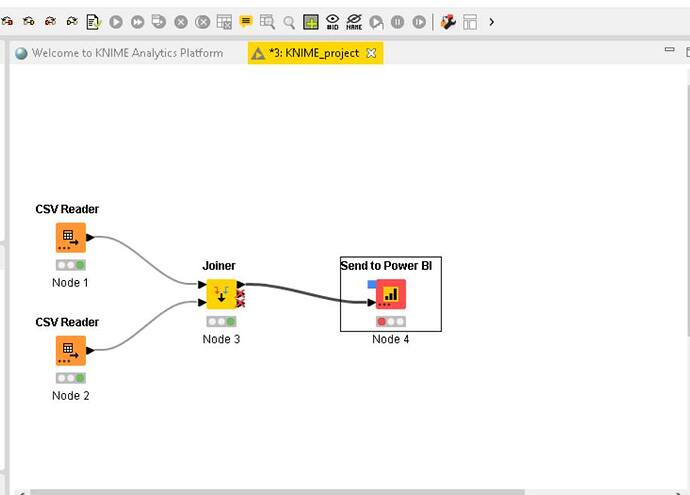Click the layout panel toolbar icon
The height and width of the screenshot is (495, 690).
[x=470, y=22]
